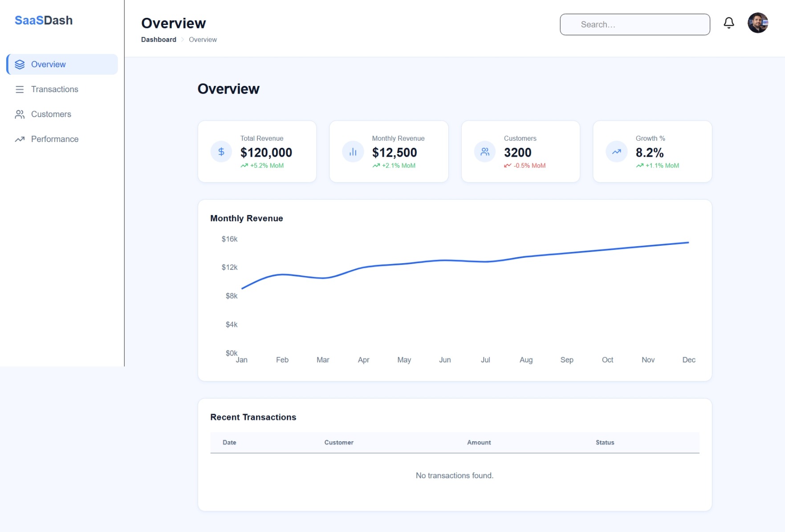Focus the Search input field
The width and height of the screenshot is (785, 532).
[635, 24]
